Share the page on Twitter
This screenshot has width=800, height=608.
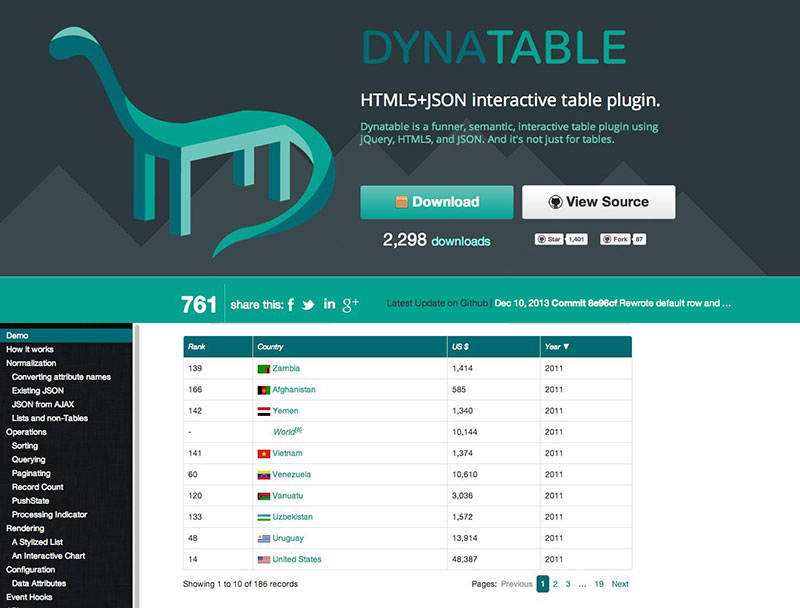tap(310, 303)
